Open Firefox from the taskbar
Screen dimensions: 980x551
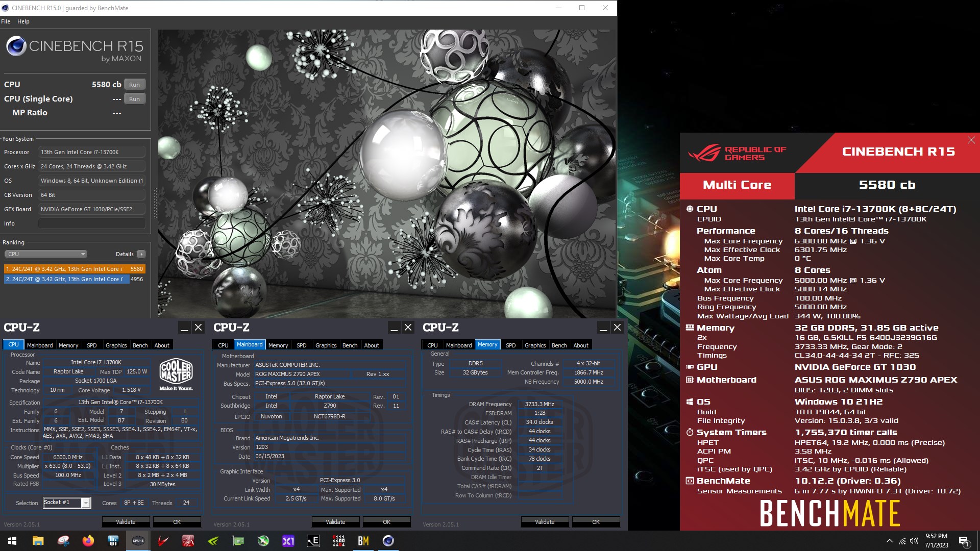(88, 541)
